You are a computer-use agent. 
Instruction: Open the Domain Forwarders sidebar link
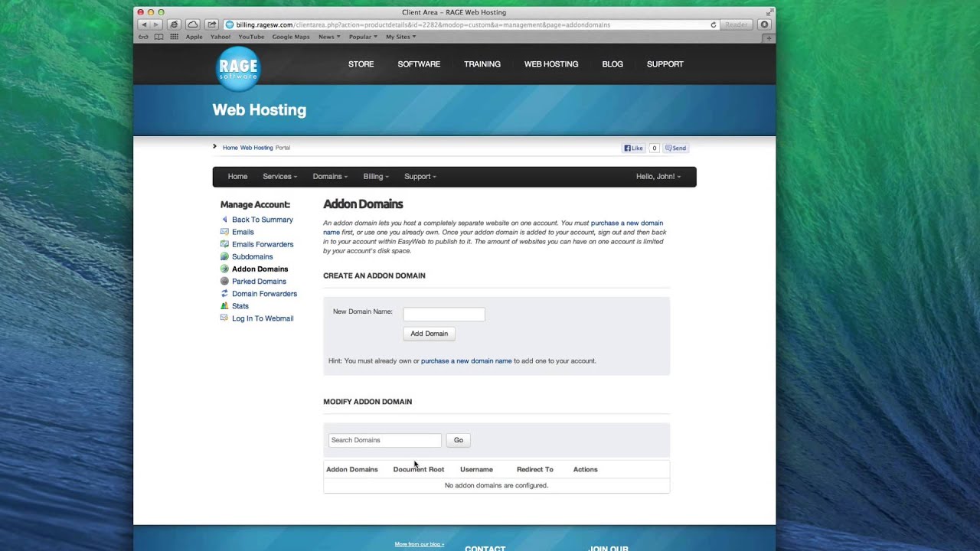(264, 293)
